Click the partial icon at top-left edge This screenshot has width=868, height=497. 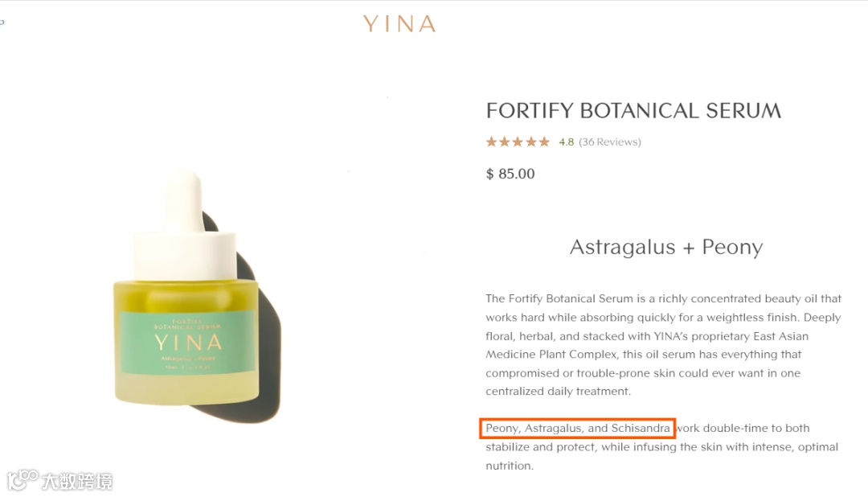(2, 23)
